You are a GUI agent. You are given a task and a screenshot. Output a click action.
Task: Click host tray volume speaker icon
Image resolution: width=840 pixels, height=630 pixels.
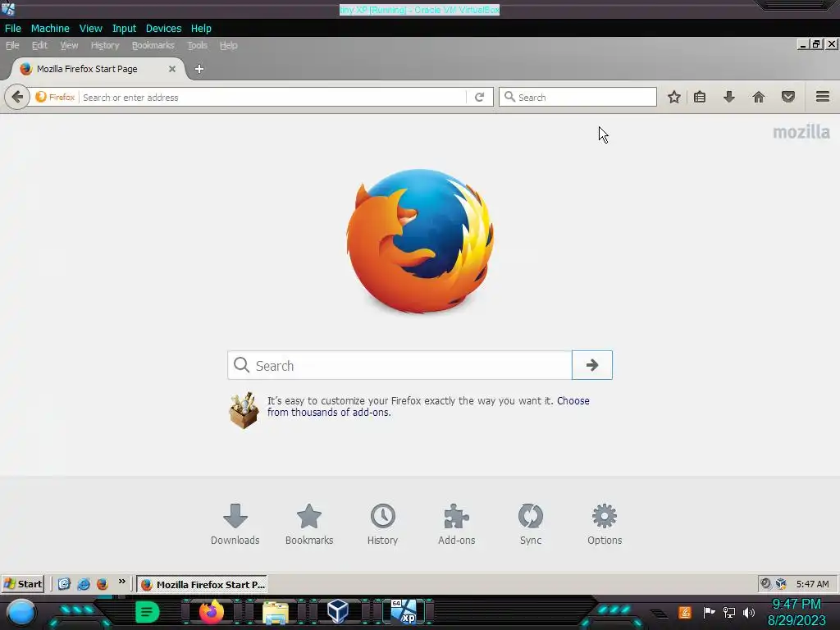pos(749,612)
